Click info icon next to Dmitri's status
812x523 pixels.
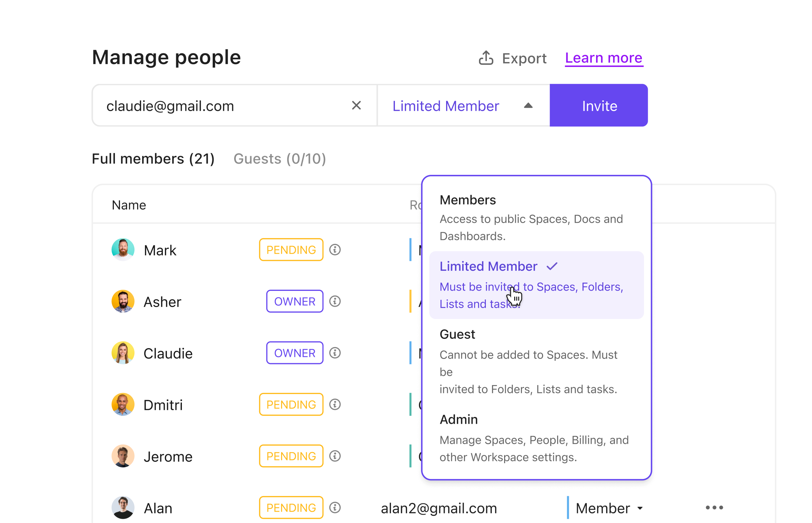point(335,404)
